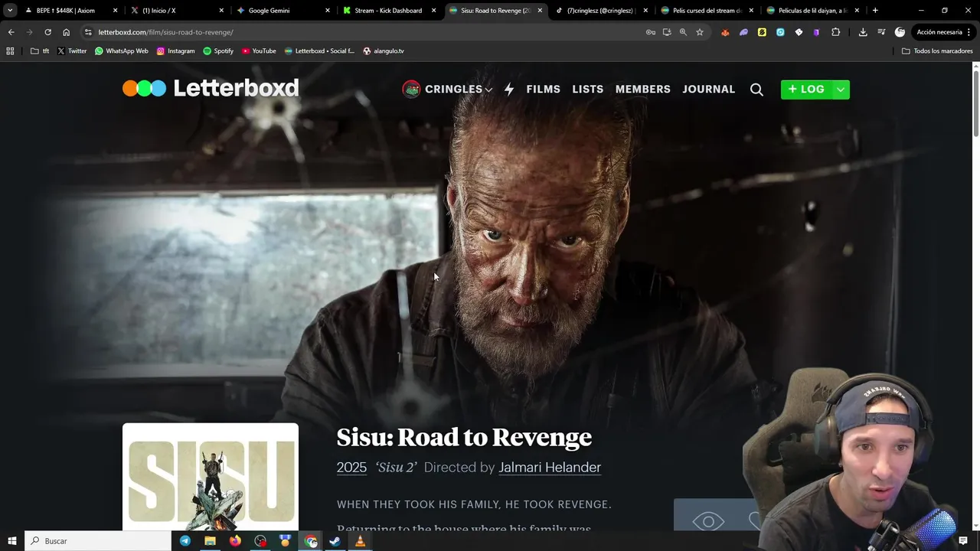Go to browser home page
This screenshot has height=551, width=980.
coord(67,32)
